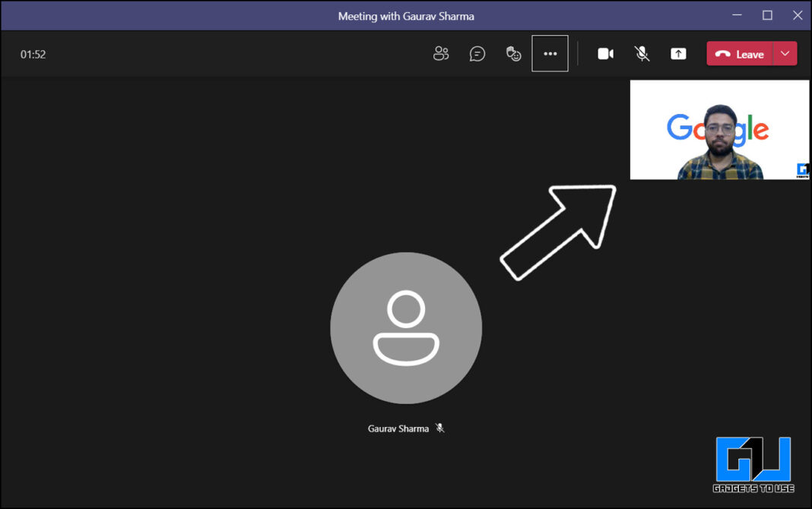Open the ellipsis overflow menu

550,53
